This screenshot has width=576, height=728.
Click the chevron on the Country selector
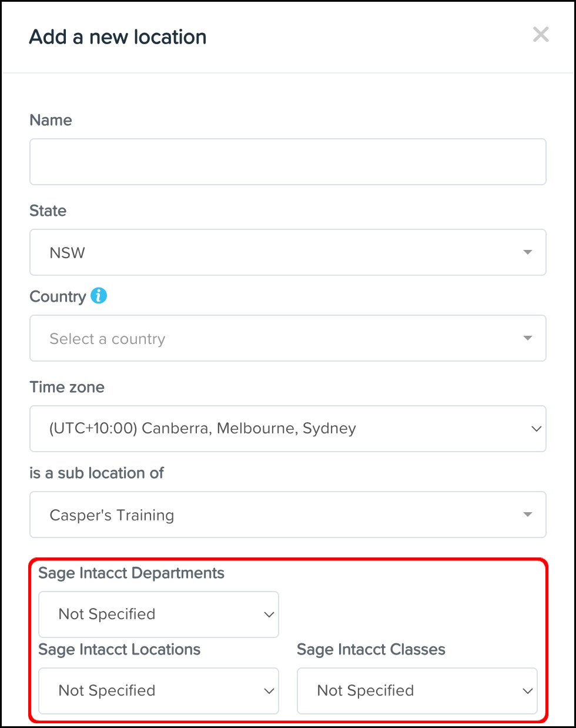tap(528, 338)
